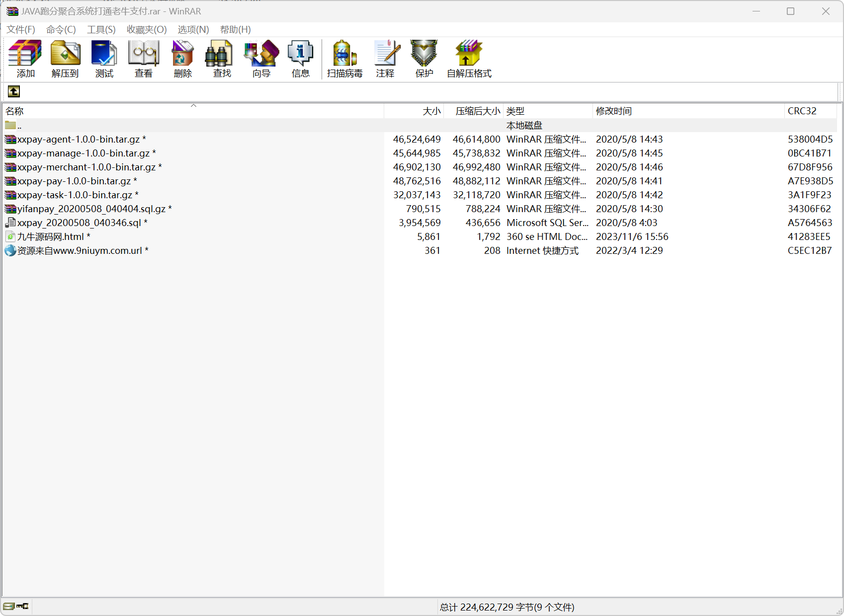Screen dimensions: 844x616
Task: Click the Protect (保护) shield icon
Action: [424, 59]
